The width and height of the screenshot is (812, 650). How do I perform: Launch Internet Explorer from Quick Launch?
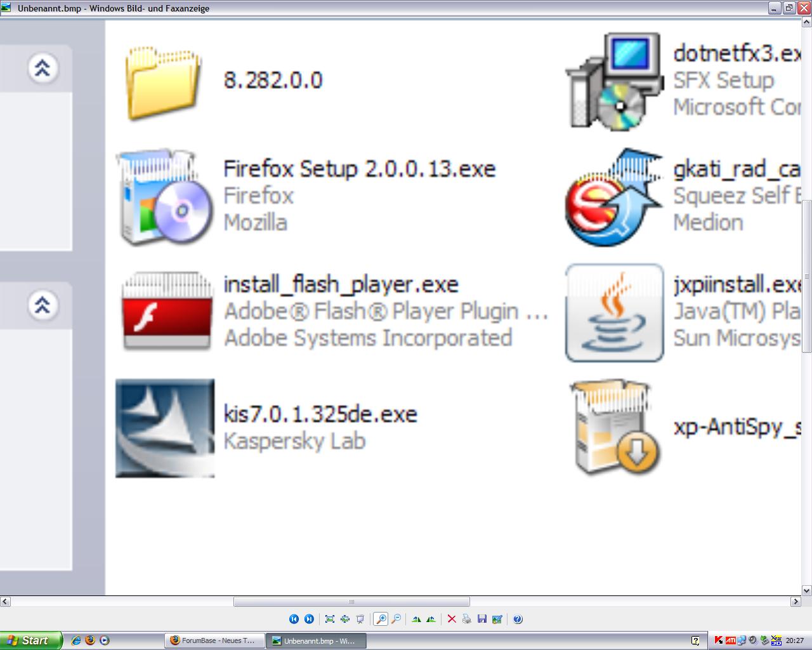(x=76, y=640)
